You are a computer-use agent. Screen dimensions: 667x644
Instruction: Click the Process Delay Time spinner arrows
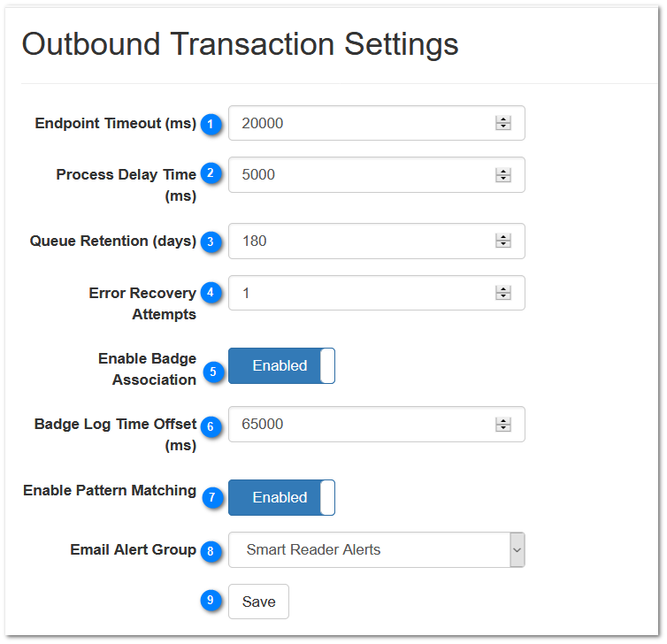click(503, 175)
